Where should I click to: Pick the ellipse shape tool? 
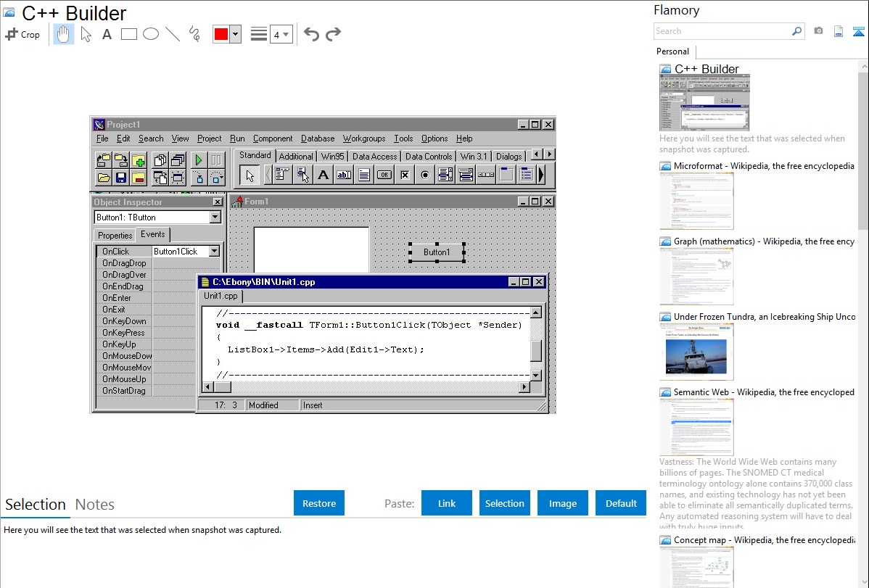(151, 34)
